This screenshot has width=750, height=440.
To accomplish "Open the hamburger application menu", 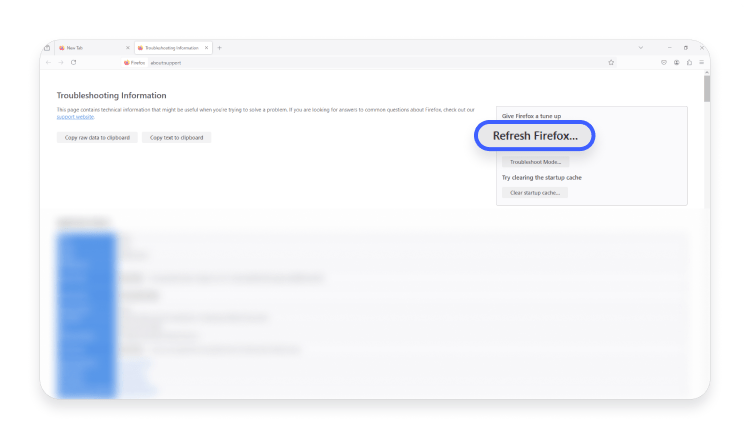I will tap(702, 62).
